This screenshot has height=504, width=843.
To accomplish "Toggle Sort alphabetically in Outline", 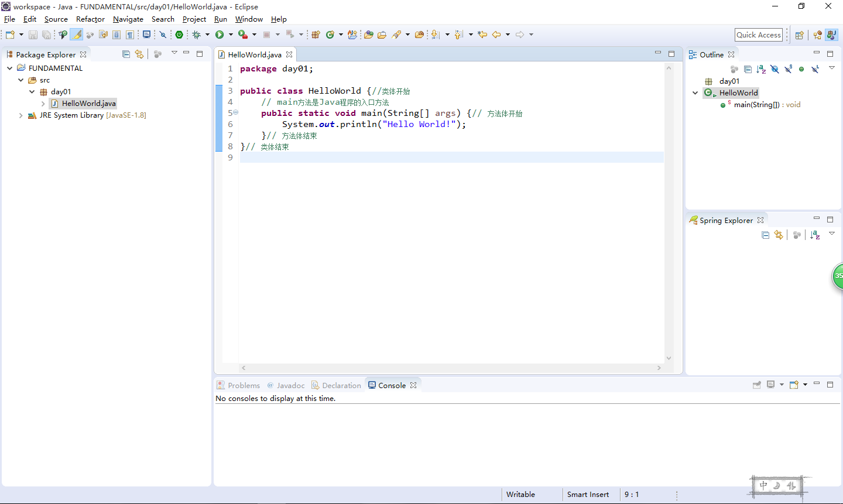I will click(761, 69).
